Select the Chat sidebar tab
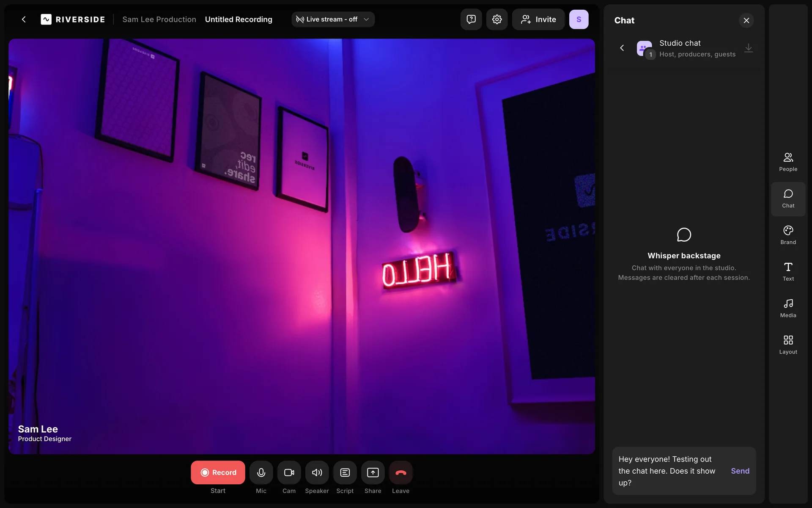This screenshot has width=812, height=508. click(x=788, y=199)
